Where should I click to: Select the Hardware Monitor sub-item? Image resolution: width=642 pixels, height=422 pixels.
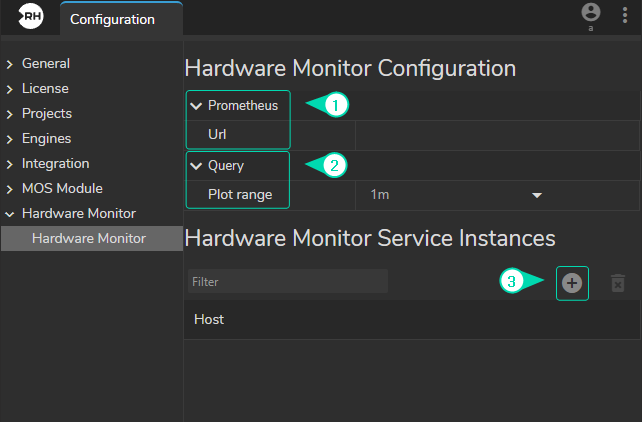(x=88, y=238)
